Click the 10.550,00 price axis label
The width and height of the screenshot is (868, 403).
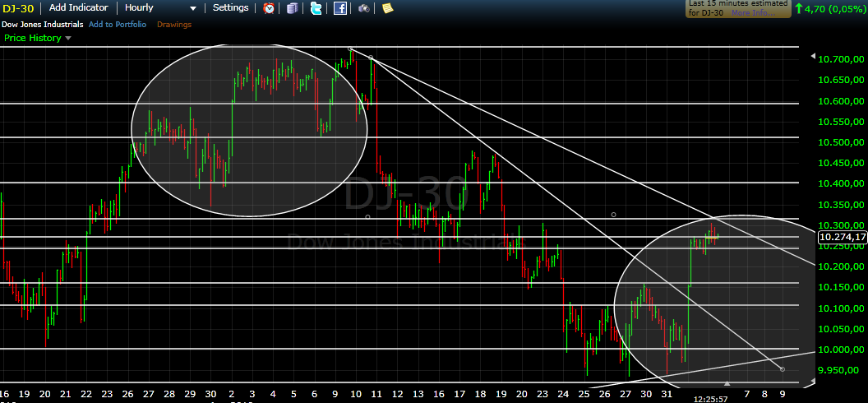pyautogui.click(x=840, y=122)
